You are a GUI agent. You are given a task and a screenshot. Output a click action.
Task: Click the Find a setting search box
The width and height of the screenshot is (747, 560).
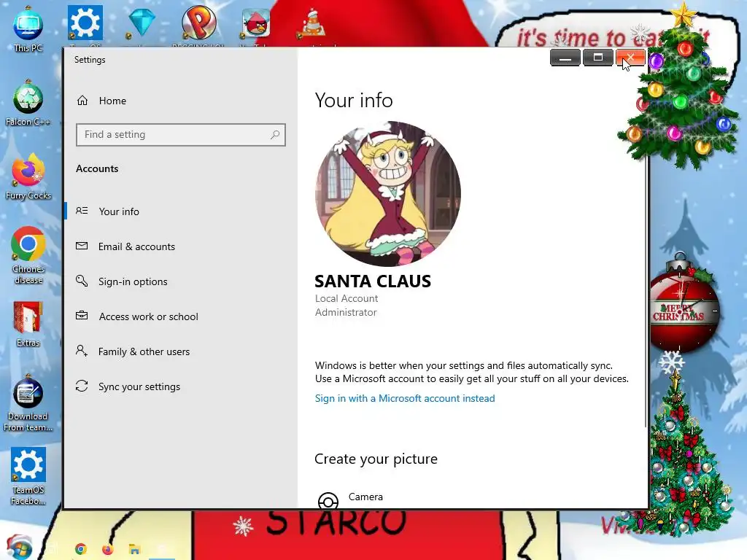coord(181,135)
